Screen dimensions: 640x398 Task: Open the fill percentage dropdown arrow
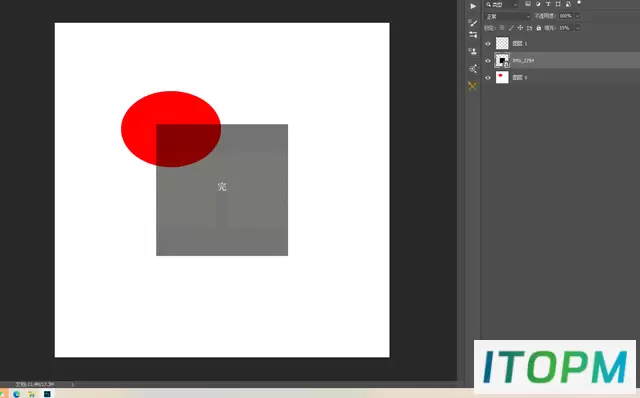pos(577,28)
